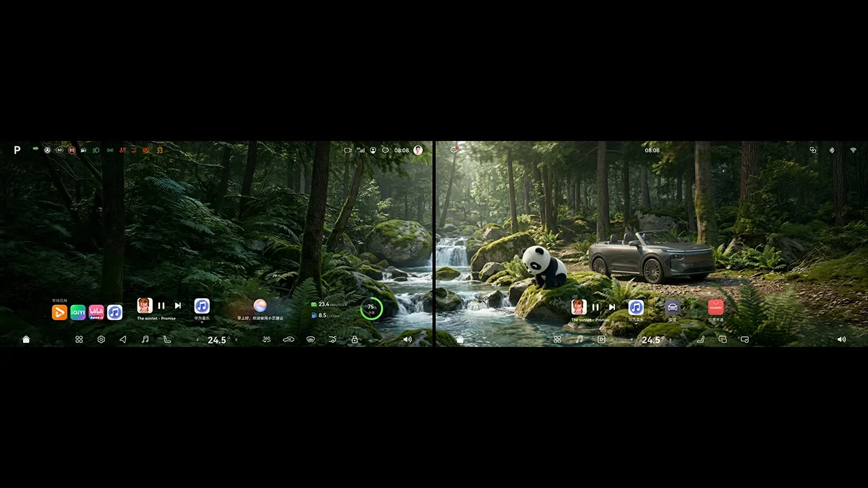Pause the song on the right screen

coord(595,307)
